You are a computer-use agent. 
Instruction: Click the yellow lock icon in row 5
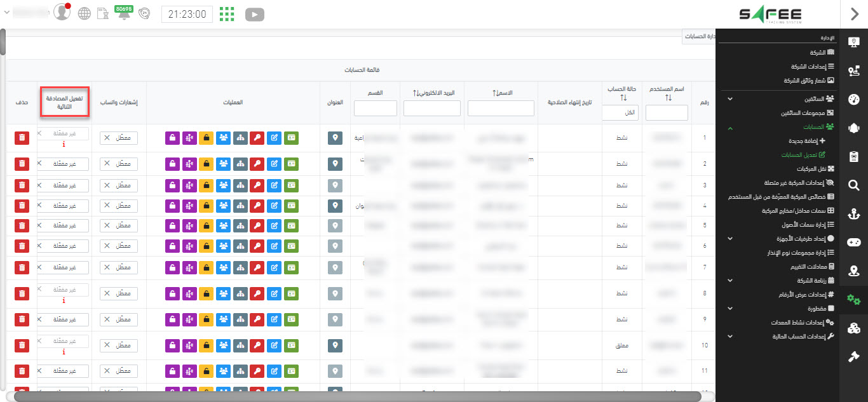pos(205,225)
